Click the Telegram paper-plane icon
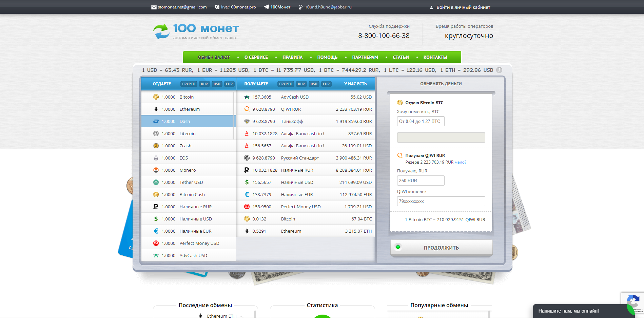The height and width of the screenshot is (318, 644). tap(267, 7)
